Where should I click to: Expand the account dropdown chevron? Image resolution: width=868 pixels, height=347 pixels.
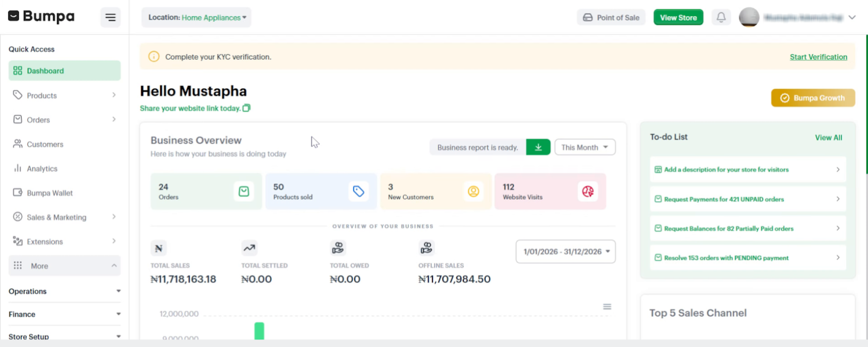coord(852,18)
